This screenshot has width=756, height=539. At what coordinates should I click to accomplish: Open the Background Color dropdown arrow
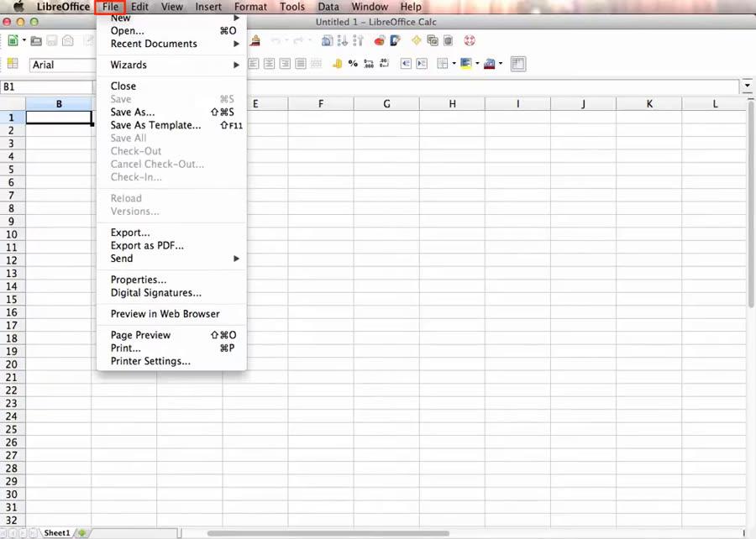pyautogui.click(x=477, y=64)
